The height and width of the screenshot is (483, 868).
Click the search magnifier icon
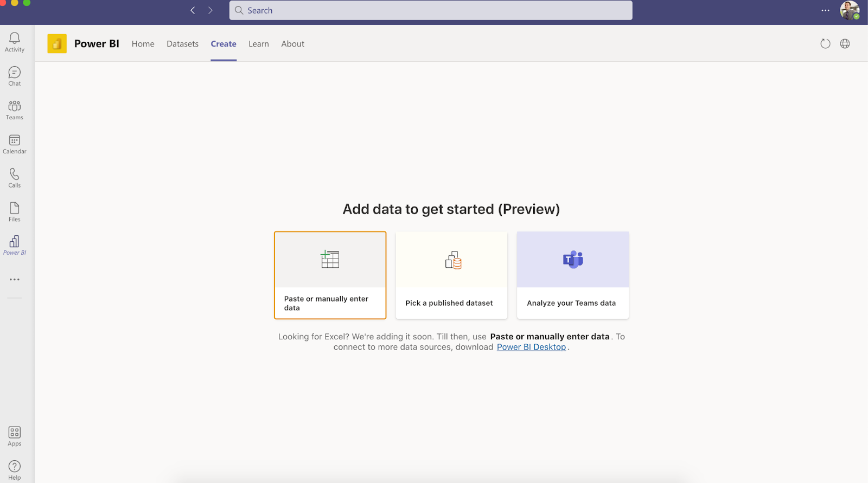(239, 10)
